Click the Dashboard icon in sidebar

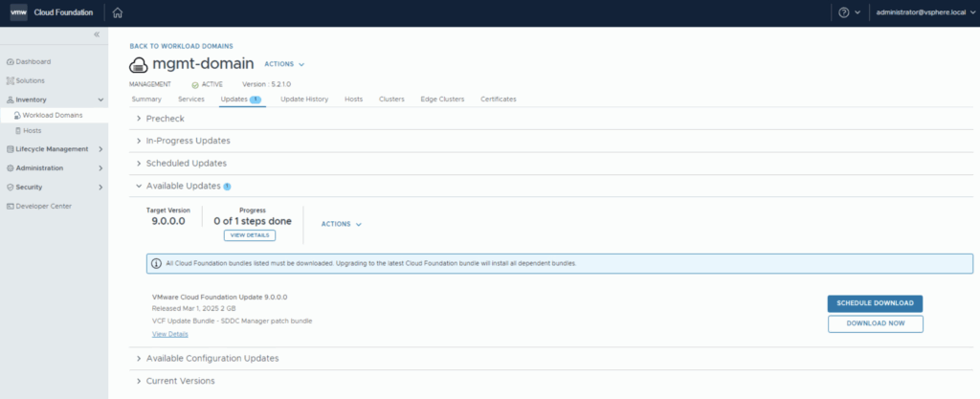pos(11,61)
